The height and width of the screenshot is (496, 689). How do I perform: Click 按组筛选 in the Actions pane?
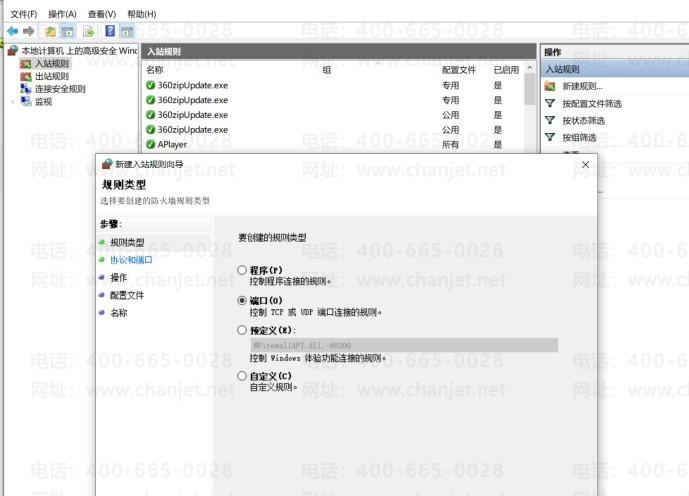pos(579,138)
